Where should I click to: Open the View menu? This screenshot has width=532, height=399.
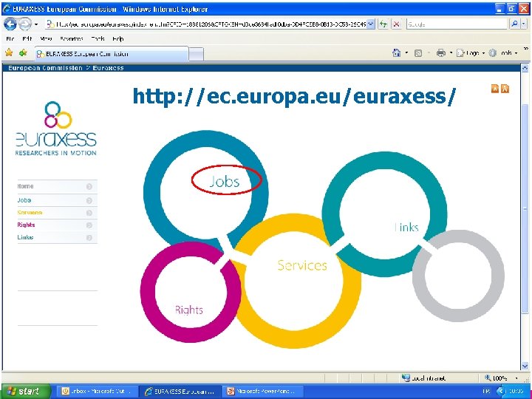point(46,38)
